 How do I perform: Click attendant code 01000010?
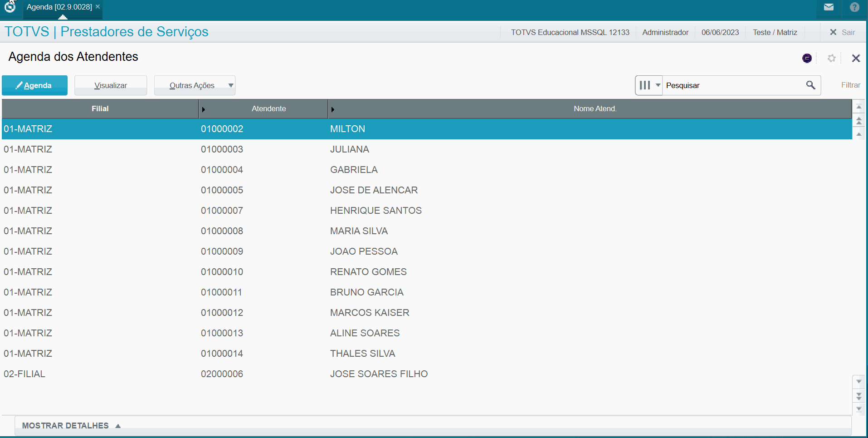click(x=222, y=272)
